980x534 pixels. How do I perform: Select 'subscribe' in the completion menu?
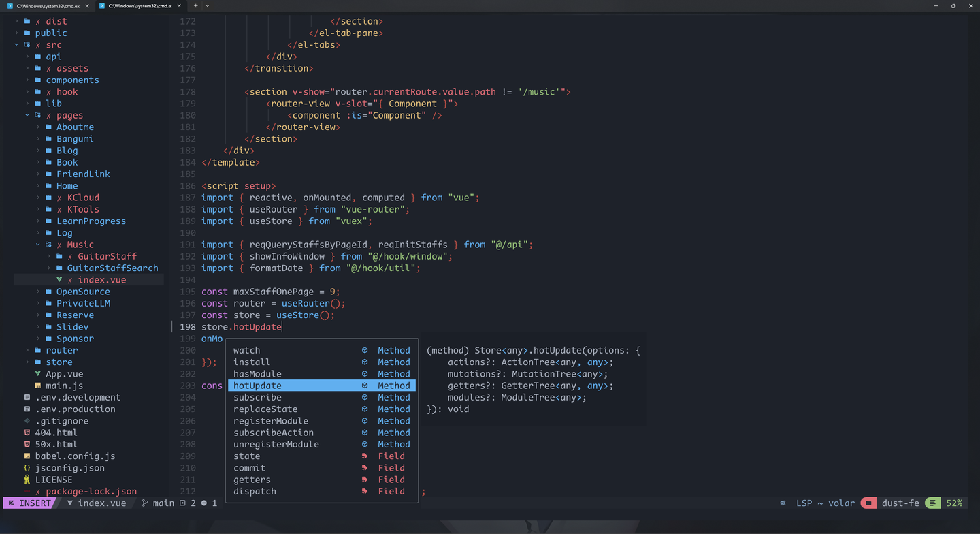click(x=257, y=397)
